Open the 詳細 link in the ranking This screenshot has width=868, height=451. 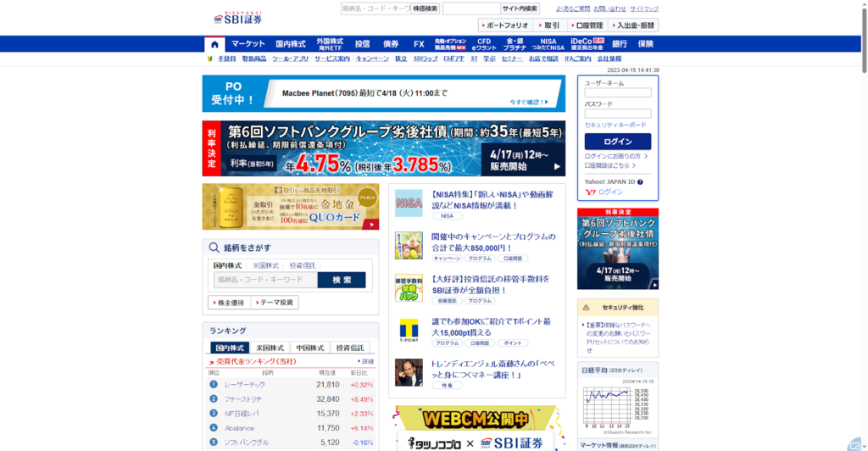point(365,361)
